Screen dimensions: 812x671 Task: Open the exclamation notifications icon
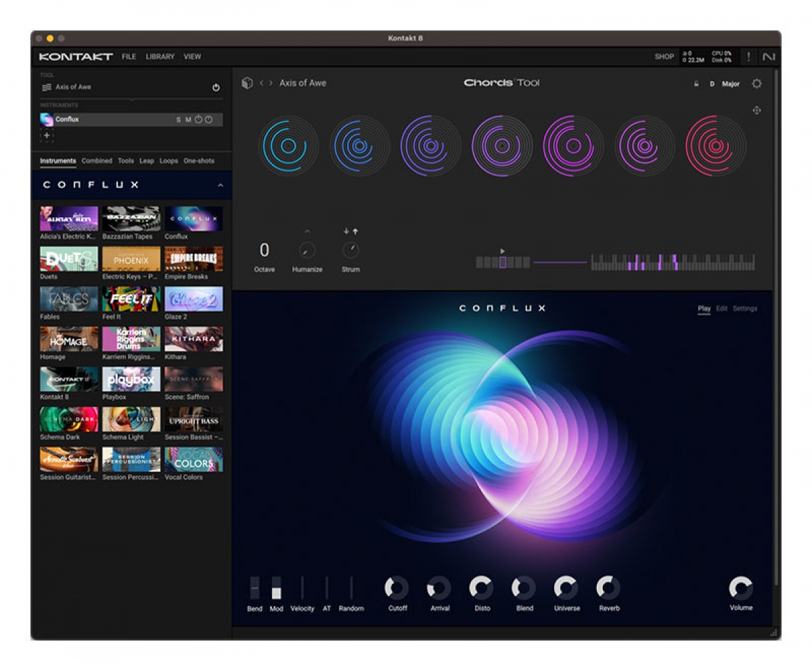(x=748, y=57)
